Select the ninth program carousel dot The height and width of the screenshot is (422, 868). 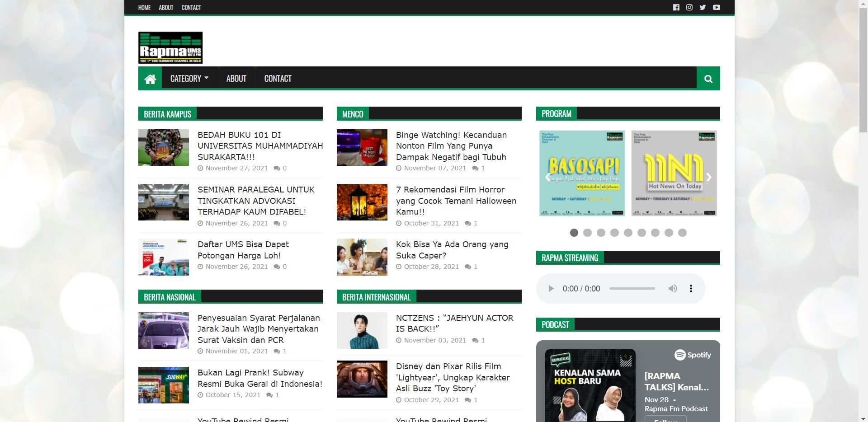click(682, 233)
